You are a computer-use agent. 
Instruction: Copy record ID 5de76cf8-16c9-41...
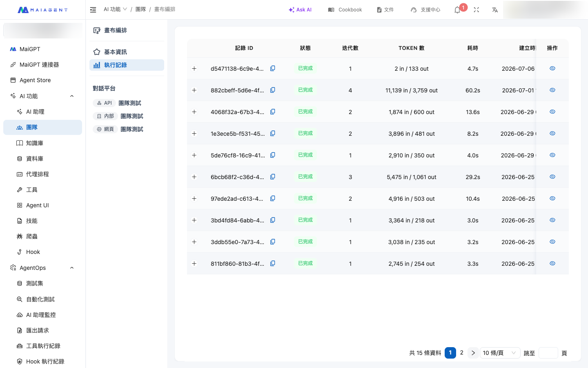tap(273, 155)
